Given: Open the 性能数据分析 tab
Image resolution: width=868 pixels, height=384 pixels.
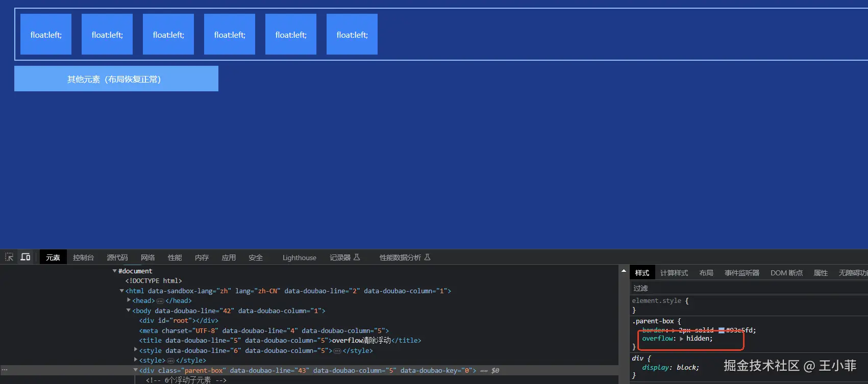Looking at the screenshot, I should tap(405, 258).
